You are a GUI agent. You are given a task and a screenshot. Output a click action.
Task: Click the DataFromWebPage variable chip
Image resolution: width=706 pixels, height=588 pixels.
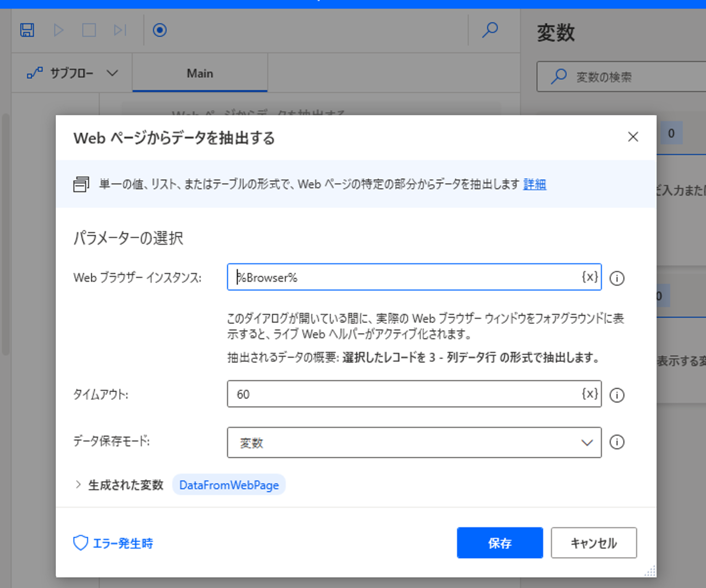229,485
